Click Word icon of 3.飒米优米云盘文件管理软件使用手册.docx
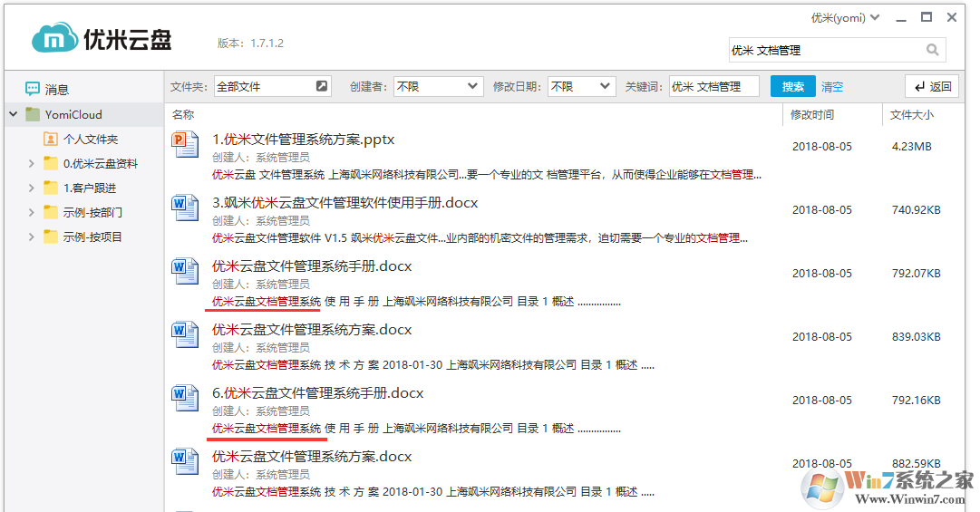980x512 pixels. (x=185, y=208)
